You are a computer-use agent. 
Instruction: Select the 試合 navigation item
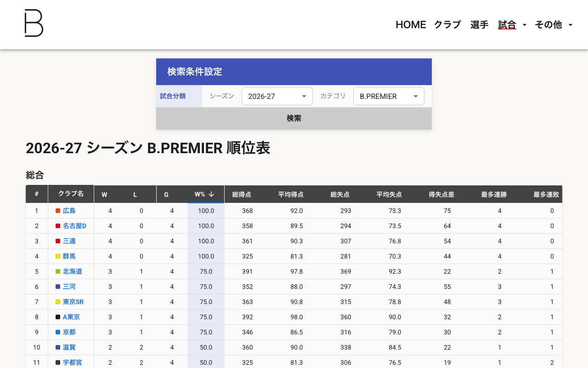tap(507, 25)
